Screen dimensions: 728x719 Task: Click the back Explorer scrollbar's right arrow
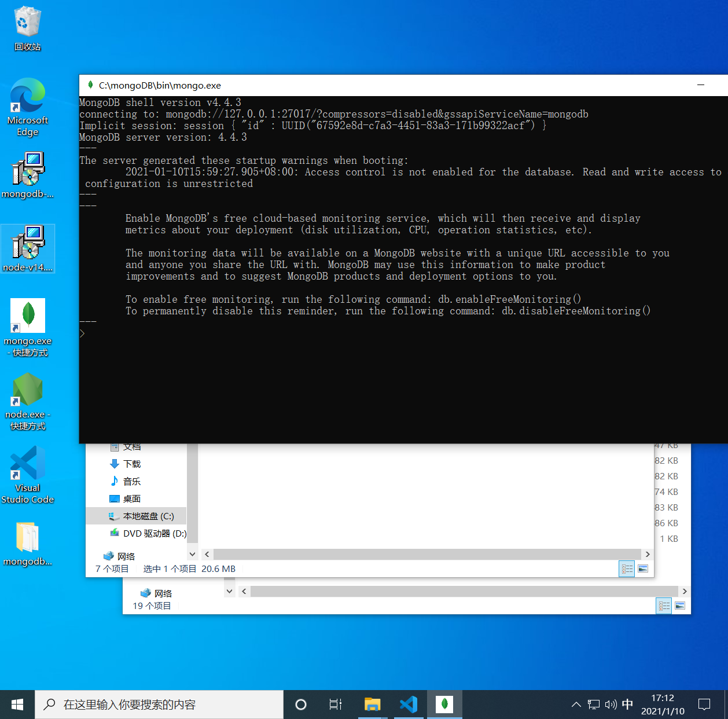685,591
